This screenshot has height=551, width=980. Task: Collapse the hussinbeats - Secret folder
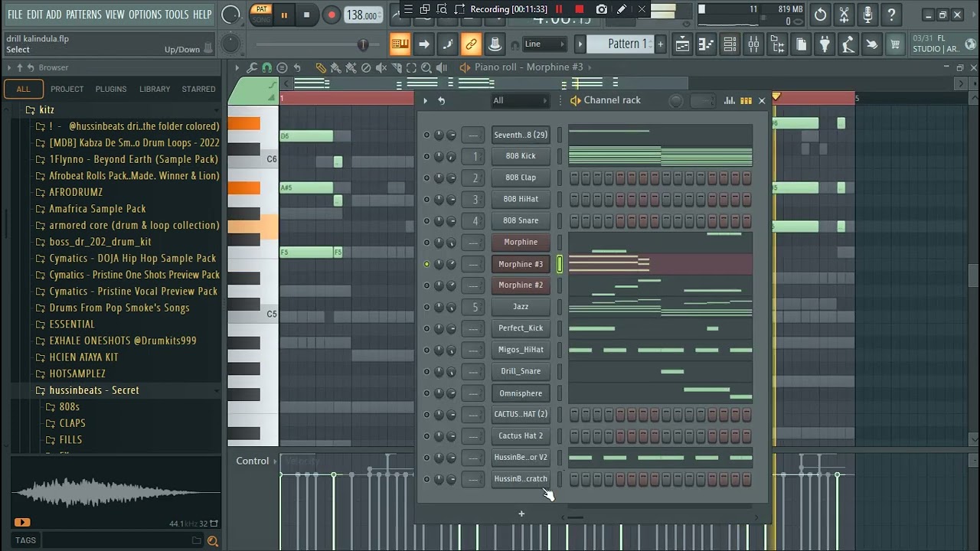(x=94, y=390)
